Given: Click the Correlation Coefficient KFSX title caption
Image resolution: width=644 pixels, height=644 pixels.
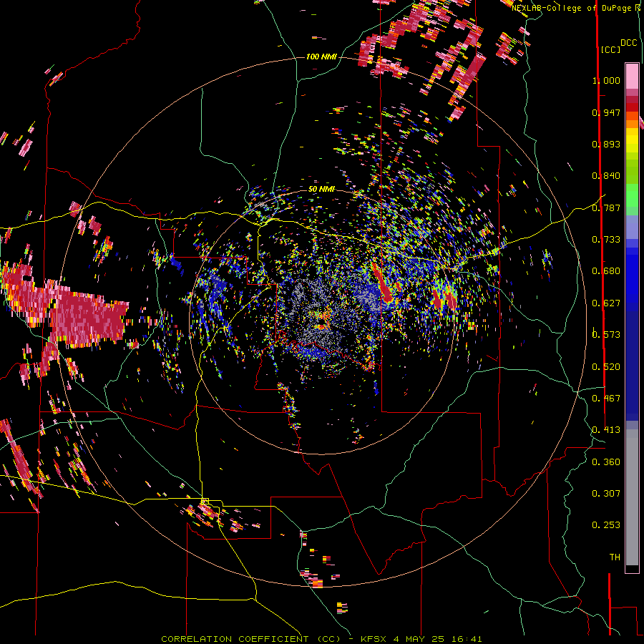Looking at the screenshot, I should pos(321,639).
